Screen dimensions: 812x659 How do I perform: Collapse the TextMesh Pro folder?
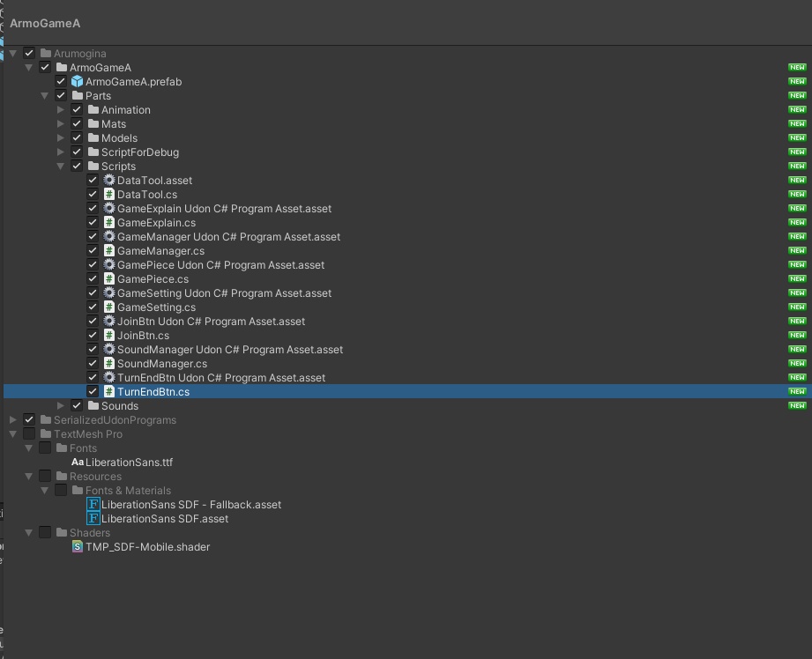coord(13,433)
